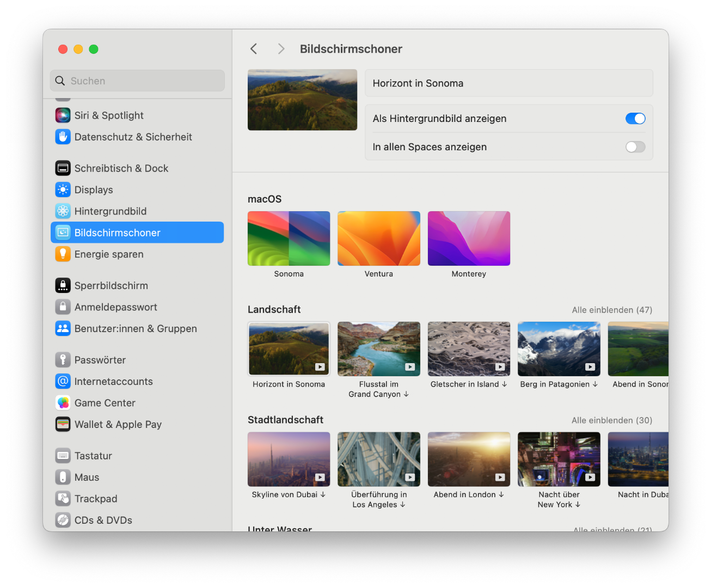Select the Energie sparen lightbulb icon
The width and height of the screenshot is (711, 588).
click(x=63, y=254)
